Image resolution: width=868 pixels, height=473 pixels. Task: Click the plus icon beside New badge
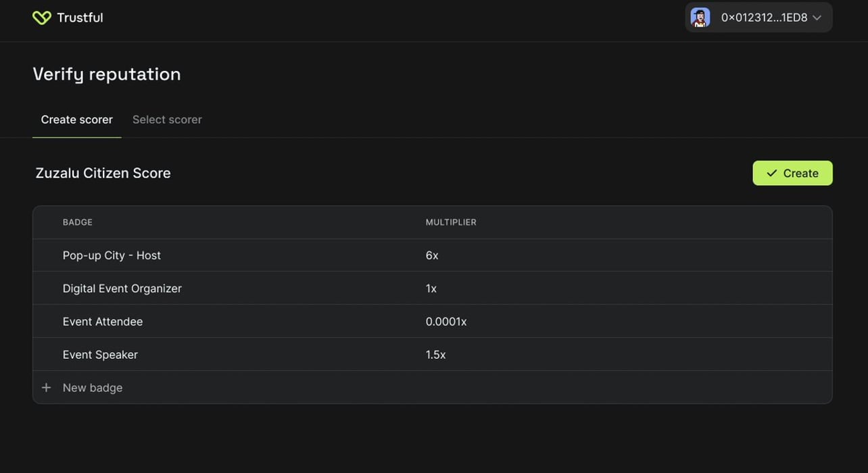[46, 388]
